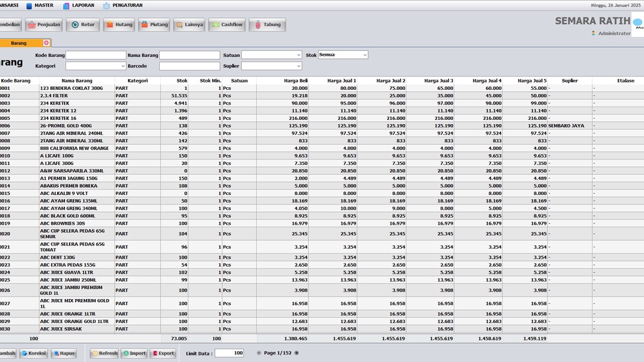Open the PENGATURAN menu
Image resolution: width=644 pixels, height=362 pixels.
[122, 5]
